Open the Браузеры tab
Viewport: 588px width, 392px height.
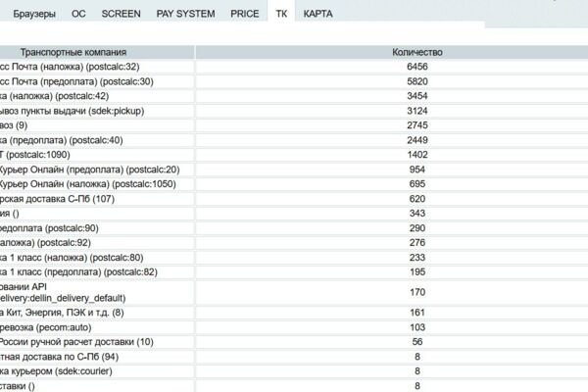tap(34, 14)
